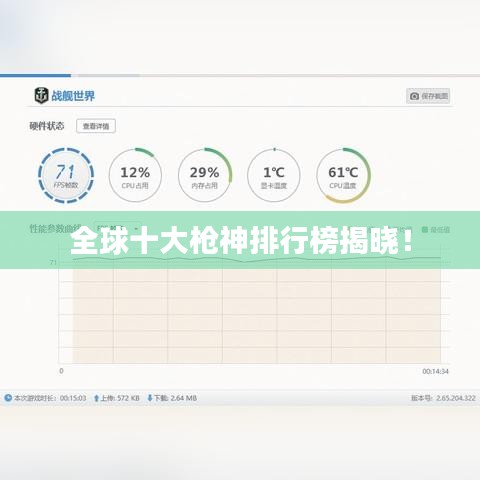The image size is (480, 480).
Task: Click the 战舰世界 game logo icon
Action: (41, 96)
